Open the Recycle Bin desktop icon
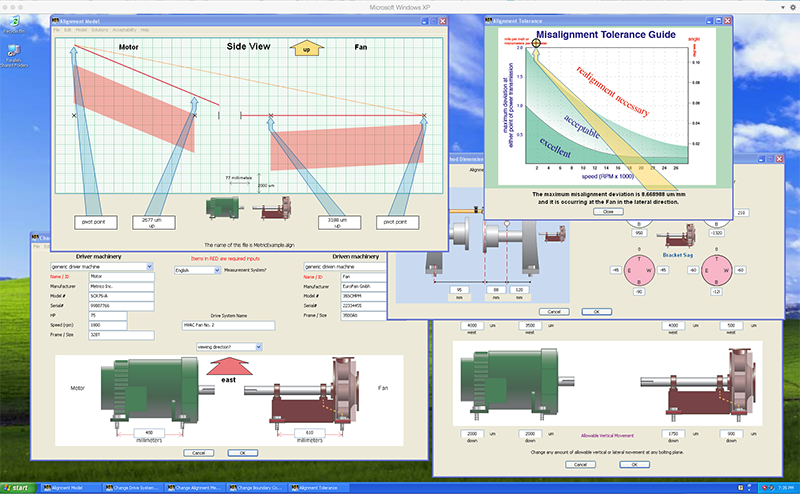Screen dimensions: 800x494 (15, 20)
